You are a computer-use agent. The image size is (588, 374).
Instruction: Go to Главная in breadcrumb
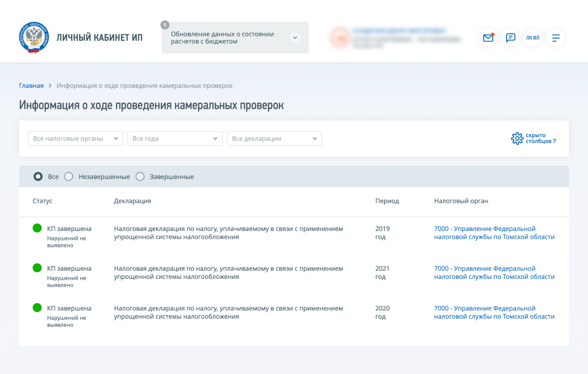pyautogui.click(x=31, y=86)
